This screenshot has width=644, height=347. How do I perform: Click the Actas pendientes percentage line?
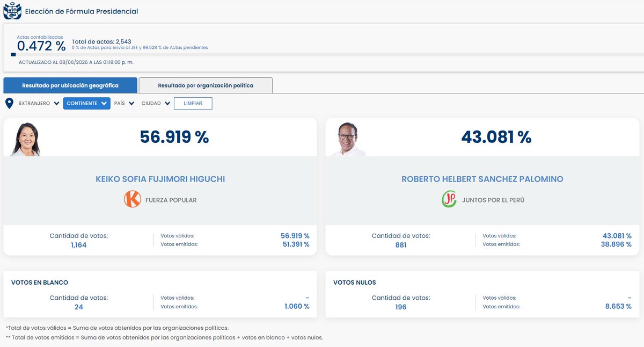click(x=140, y=48)
